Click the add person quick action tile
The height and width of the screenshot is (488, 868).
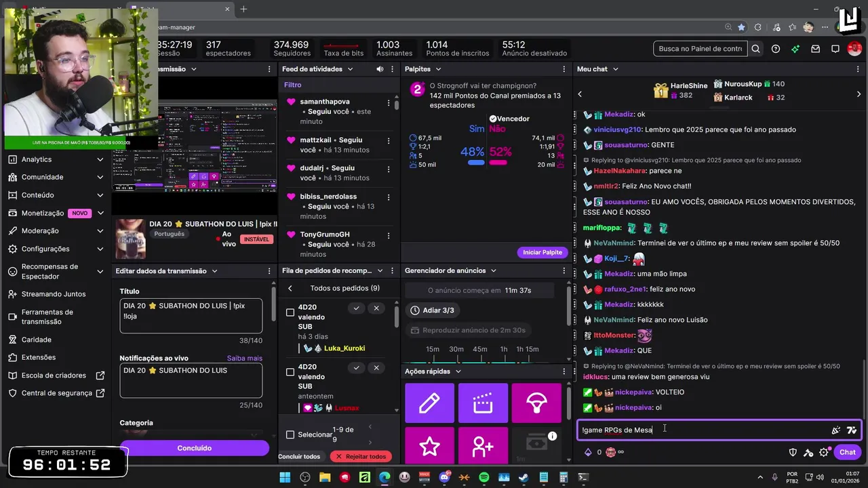tap(483, 446)
